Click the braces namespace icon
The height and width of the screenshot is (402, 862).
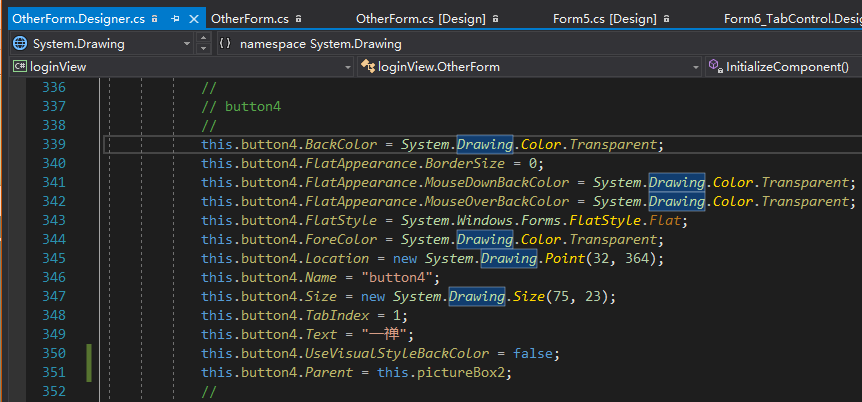(x=225, y=43)
